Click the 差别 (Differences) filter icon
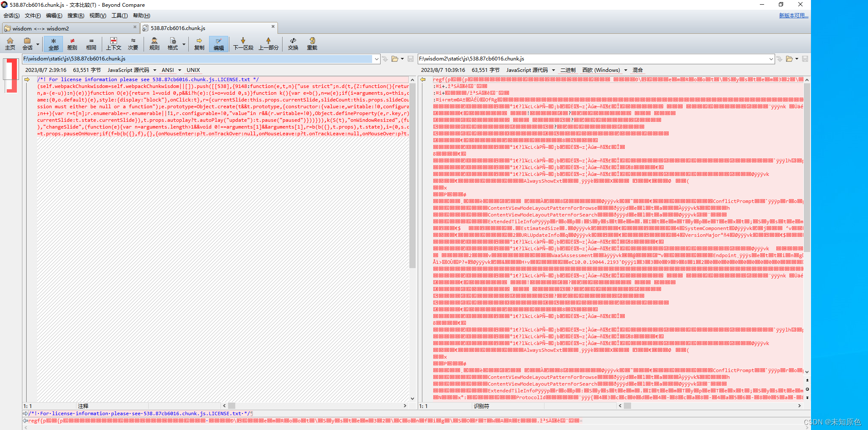The height and width of the screenshot is (430, 868). tap(72, 44)
